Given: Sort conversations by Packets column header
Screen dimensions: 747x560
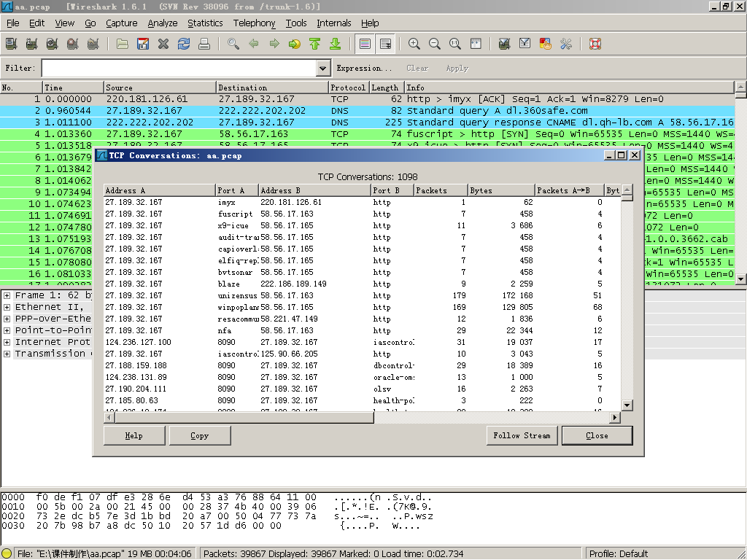Looking at the screenshot, I should coord(440,190).
